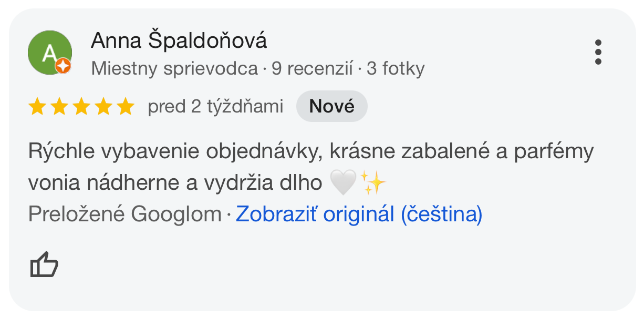Image resolution: width=644 pixels, height=317 pixels.
Task: Open the three-dot review options menu
Action: pyautogui.click(x=598, y=52)
